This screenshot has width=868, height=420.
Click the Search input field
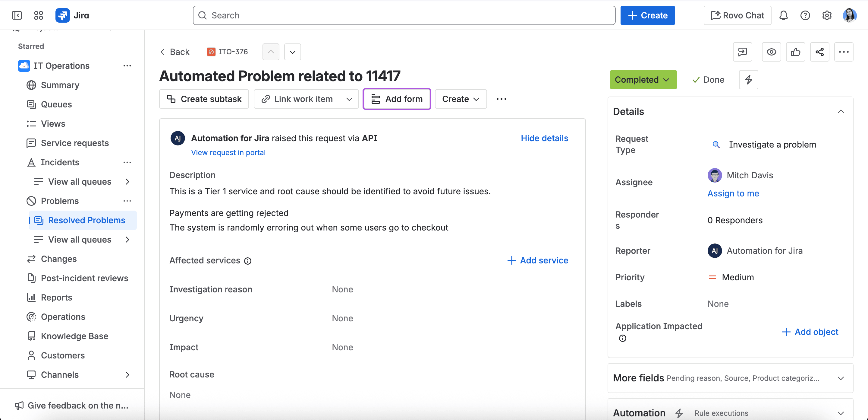[404, 15]
